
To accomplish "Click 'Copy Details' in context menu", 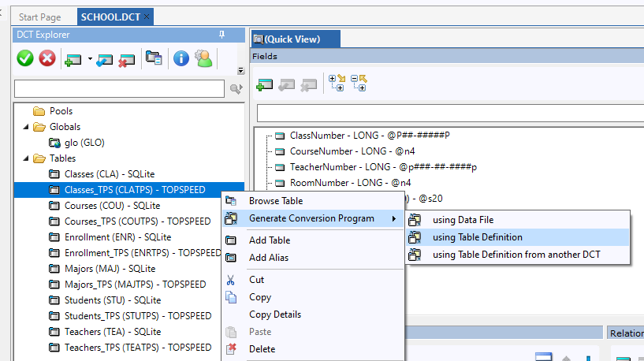I will 275,314.
